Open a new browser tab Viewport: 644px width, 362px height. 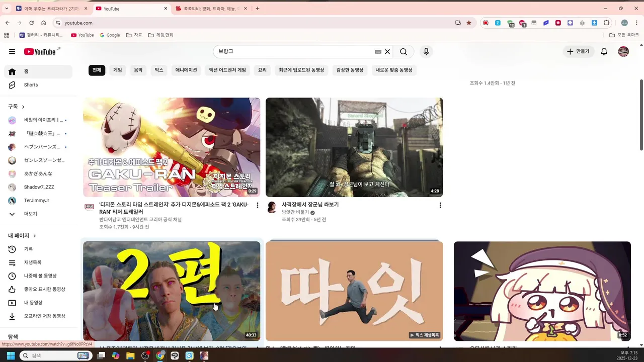pos(258,9)
